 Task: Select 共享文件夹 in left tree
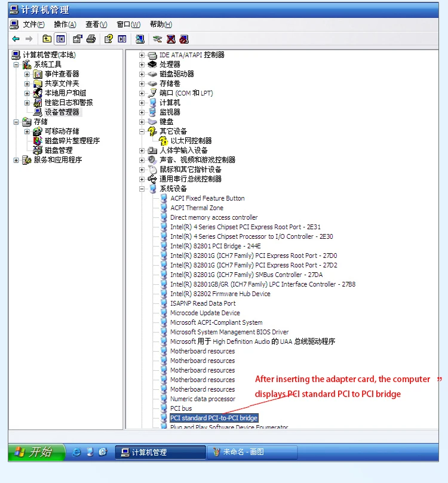tap(62, 84)
